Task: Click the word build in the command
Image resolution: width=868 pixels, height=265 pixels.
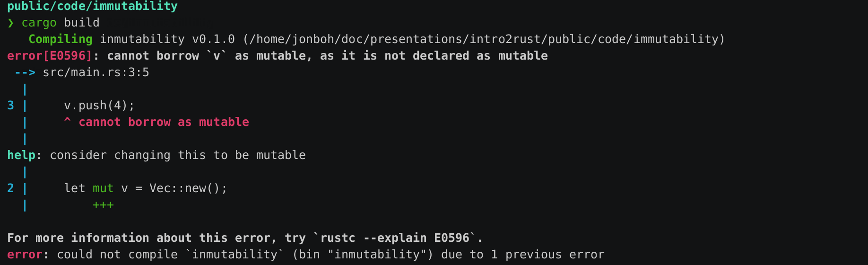Action: 82,23
